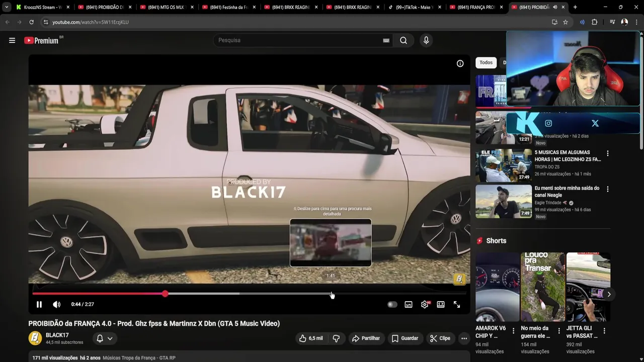Open Chrome profile avatar

click(624, 22)
